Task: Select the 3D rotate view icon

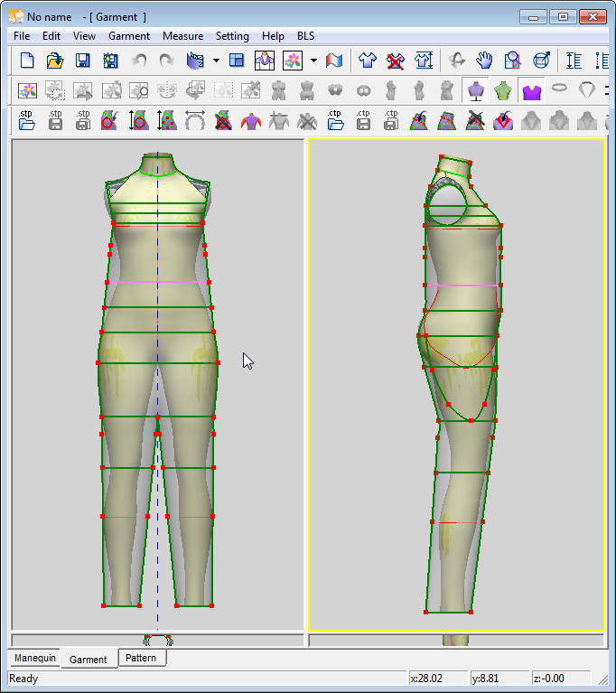Action: [x=457, y=61]
